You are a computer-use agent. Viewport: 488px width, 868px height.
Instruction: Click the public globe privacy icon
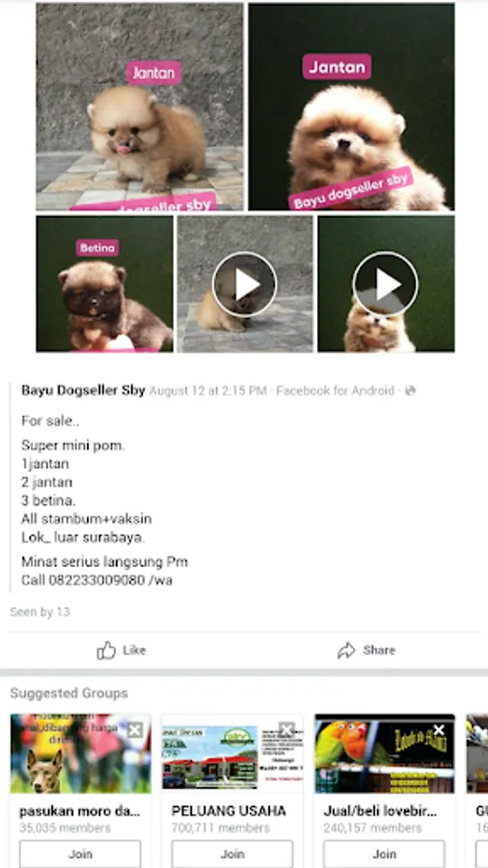(410, 391)
